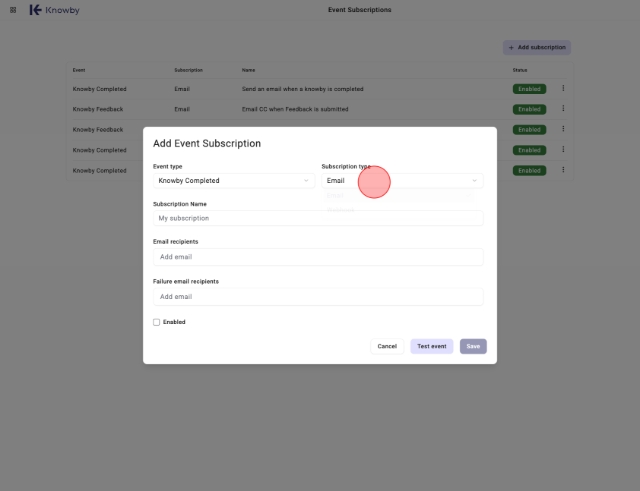Click the Add subscription button

click(x=537, y=47)
